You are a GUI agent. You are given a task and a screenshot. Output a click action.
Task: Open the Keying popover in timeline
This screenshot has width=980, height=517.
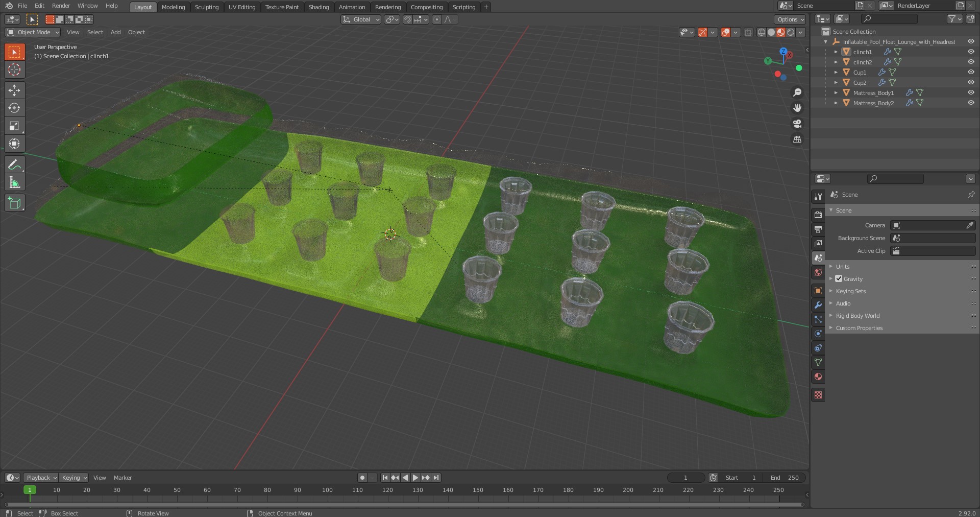click(73, 478)
